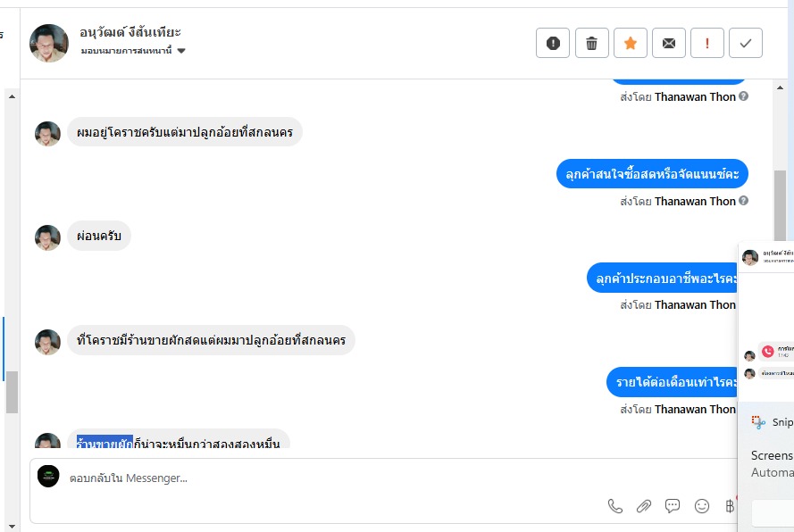Click the help icon beside Thanawan Thon
The image size is (794, 532).
(744, 96)
